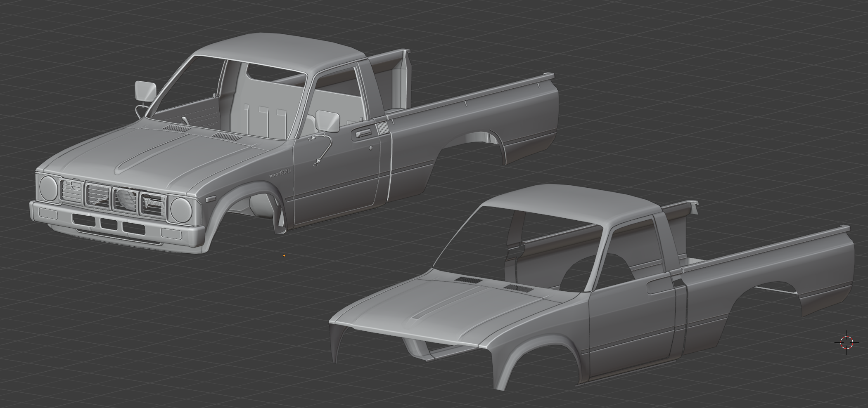The width and height of the screenshot is (868, 408).
Task: Click the red-white 3D cursor crosshair
Action: click(x=847, y=342)
